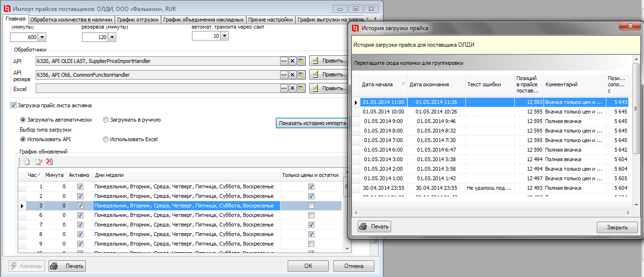Add a new update schedule entry
This screenshot has height=277, width=644.
(27, 162)
